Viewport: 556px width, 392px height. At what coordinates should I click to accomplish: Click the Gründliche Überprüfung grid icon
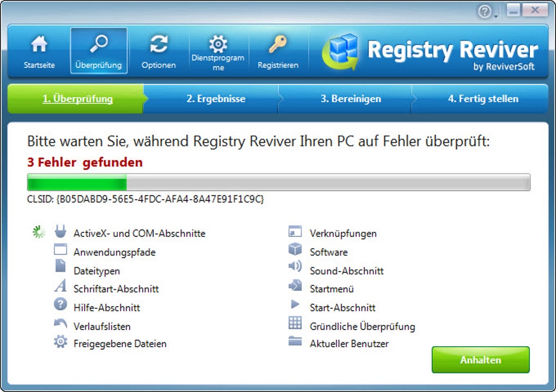coord(295,323)
